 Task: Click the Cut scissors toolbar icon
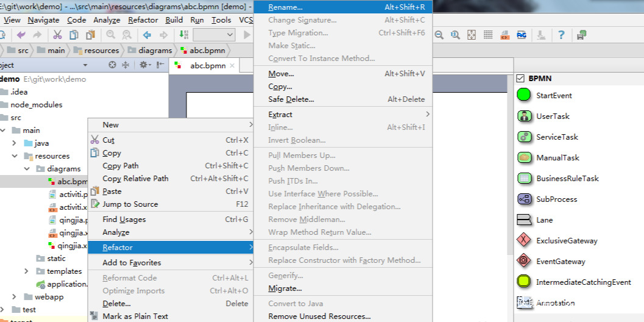pos(57,35)
